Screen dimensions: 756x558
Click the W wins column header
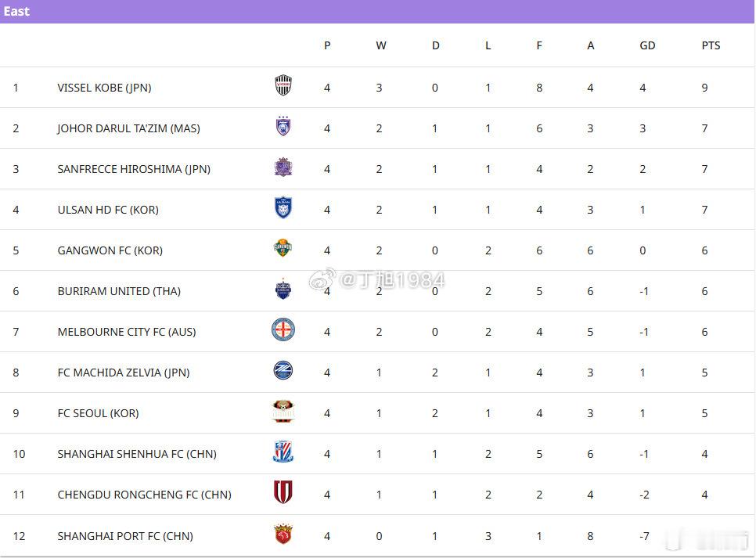pyautogui.click(x=381, y=46)
